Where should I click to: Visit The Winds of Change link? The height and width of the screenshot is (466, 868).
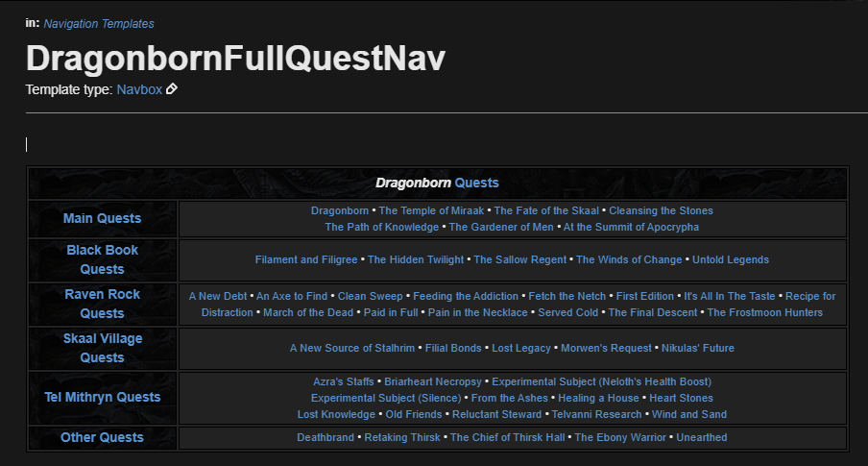pos(629,259)
